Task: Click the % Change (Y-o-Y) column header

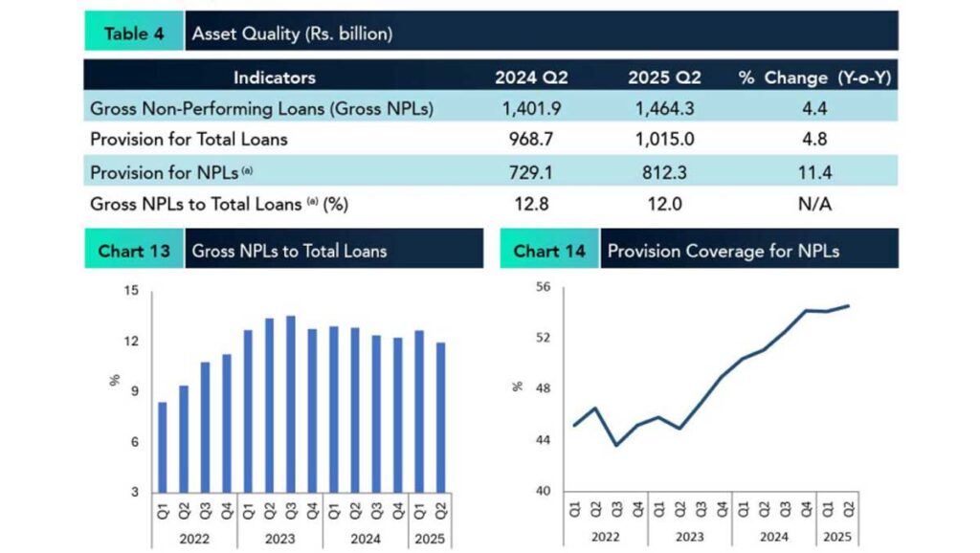Action: click(814, 77)
